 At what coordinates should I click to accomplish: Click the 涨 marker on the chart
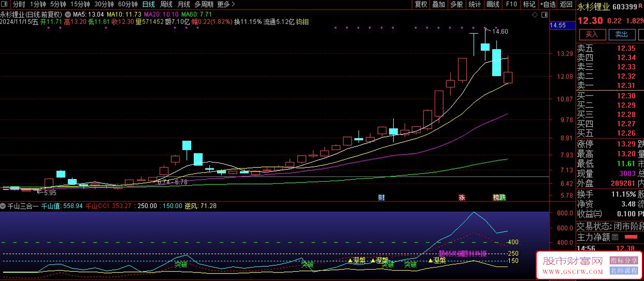[462, 197]
